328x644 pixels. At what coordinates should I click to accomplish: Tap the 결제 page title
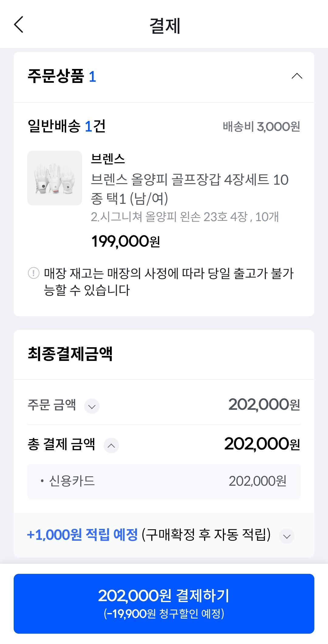[165, 26]
